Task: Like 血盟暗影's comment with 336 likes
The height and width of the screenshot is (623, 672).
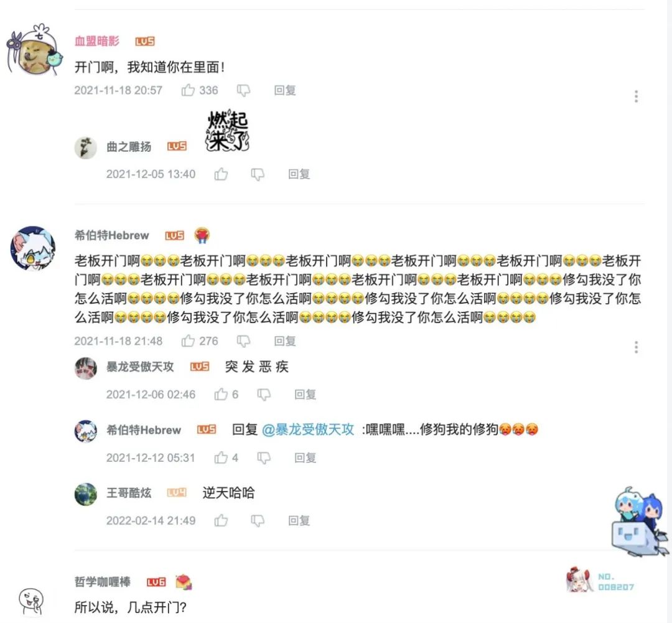Action: click(x=188, y=90)
